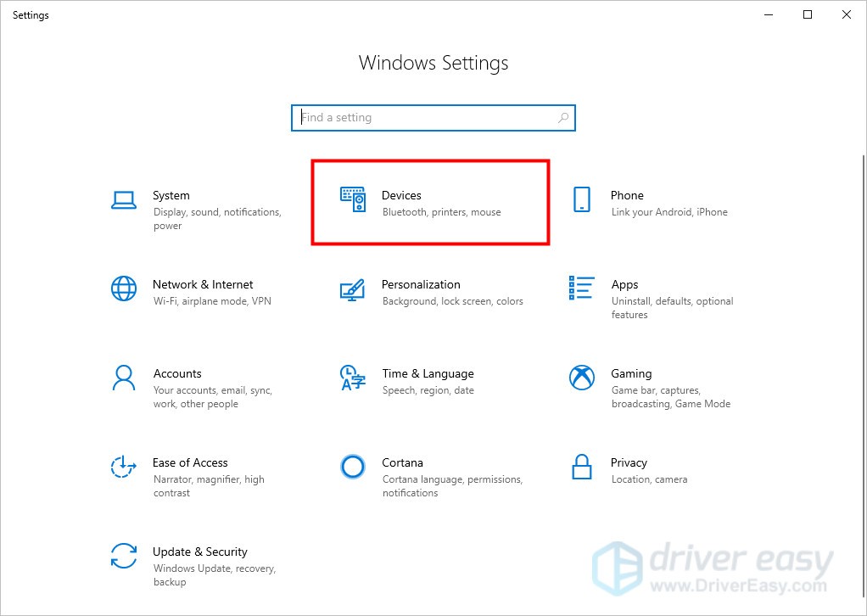This screenshot has height=616, width=867.
Task: Click the Ease of Access icon
Action: [x=124, y=467]
